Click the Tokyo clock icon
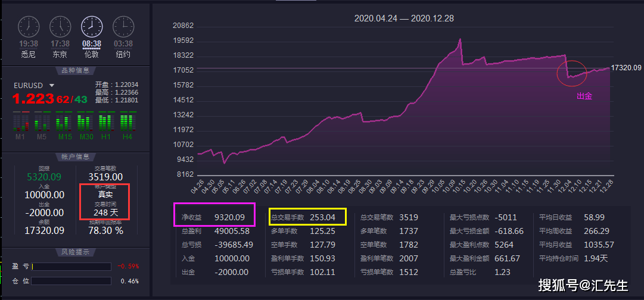The height and width of the screenshot is (300, 644). click(x=60, y=27)
